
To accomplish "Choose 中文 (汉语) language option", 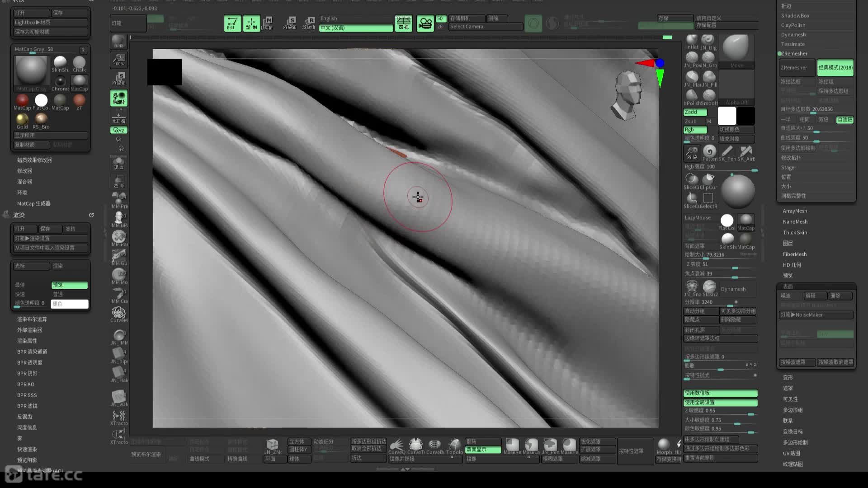I will (356, 28).
